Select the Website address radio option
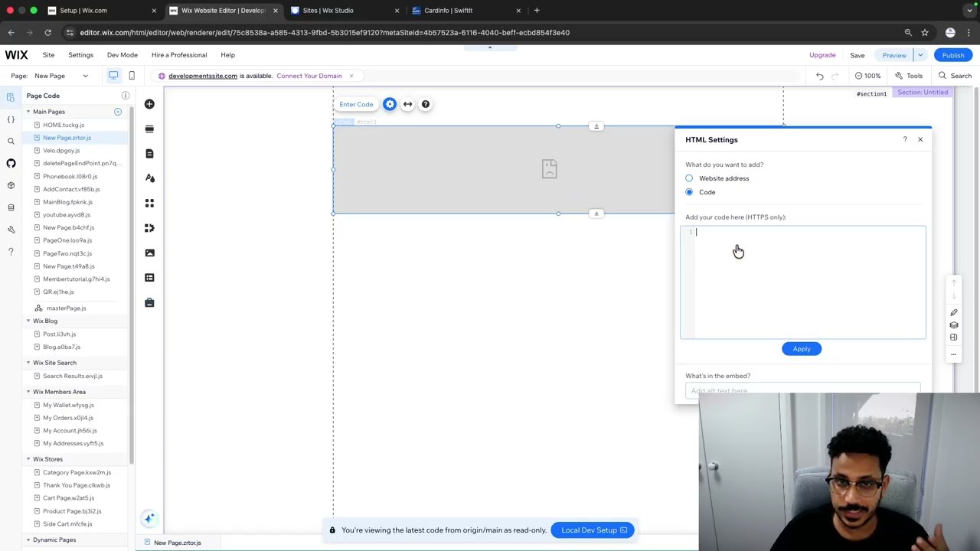Image resolution: width=980 pixels, height=551 pixels. (689, 178)
